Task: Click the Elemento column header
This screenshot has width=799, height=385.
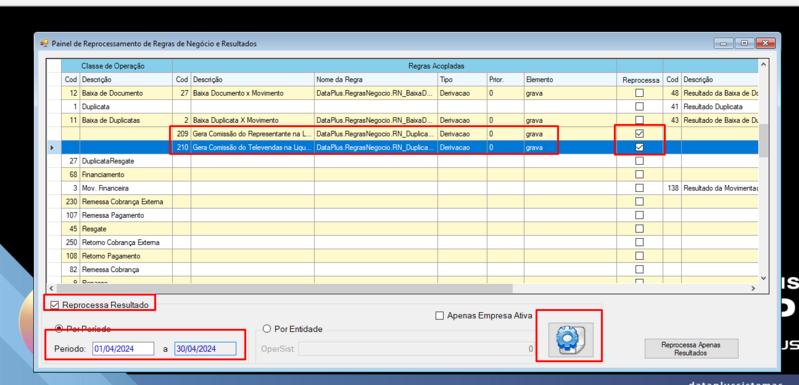Action: click(570, 80)
